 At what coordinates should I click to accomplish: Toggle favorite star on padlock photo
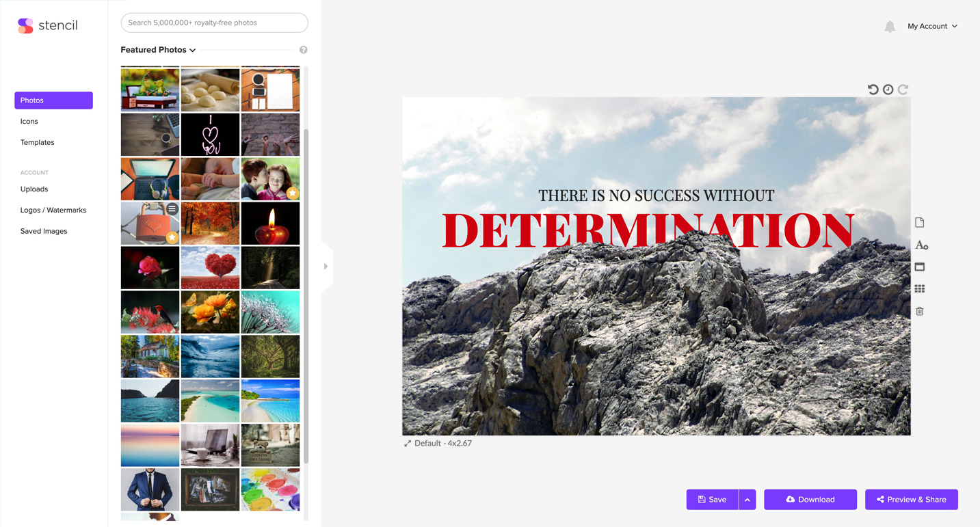pyautogui.click(x=172, y=237)
